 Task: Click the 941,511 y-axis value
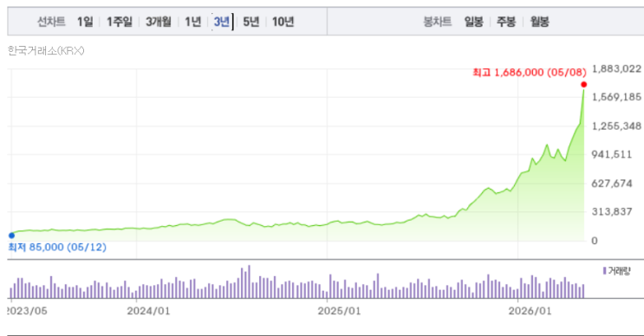pos(612,155)
